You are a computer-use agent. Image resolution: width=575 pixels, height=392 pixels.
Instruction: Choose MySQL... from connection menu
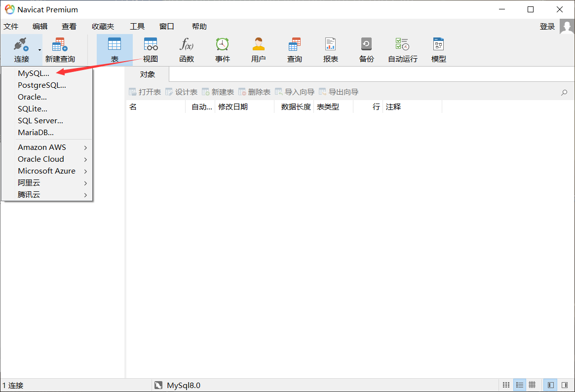click(x=47, y=73)
